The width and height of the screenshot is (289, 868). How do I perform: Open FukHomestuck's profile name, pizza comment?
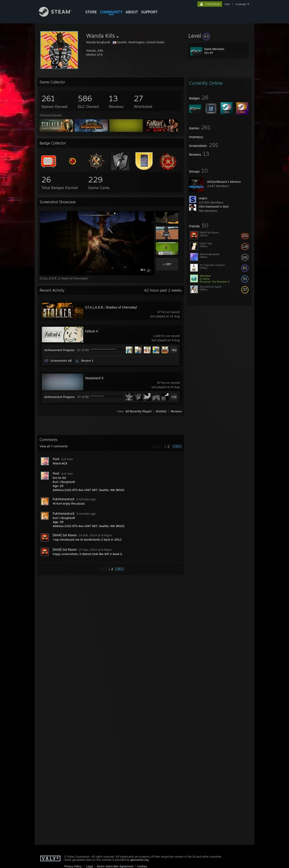point(63,499)
